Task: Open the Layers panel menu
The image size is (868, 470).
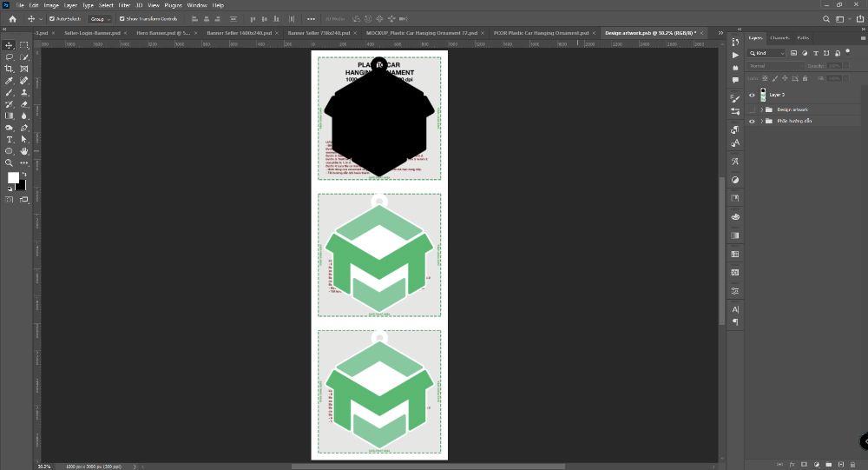Action: (x=863, y=38)
